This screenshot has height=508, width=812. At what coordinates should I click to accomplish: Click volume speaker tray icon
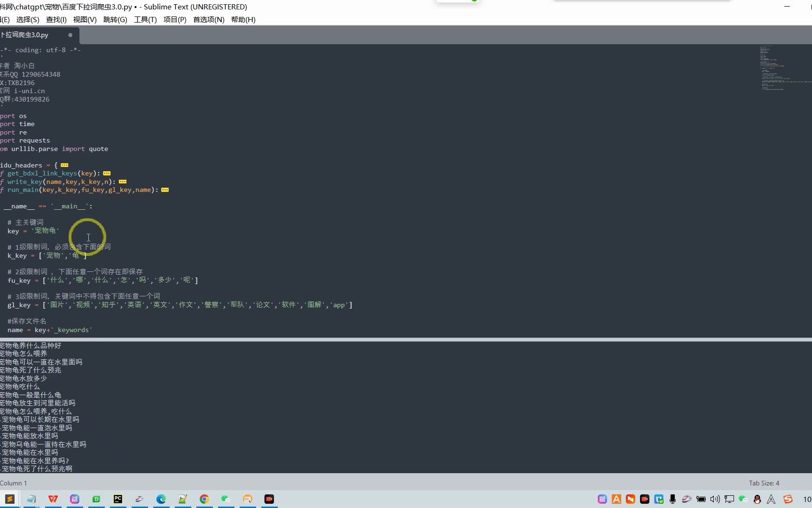[715, 499]
